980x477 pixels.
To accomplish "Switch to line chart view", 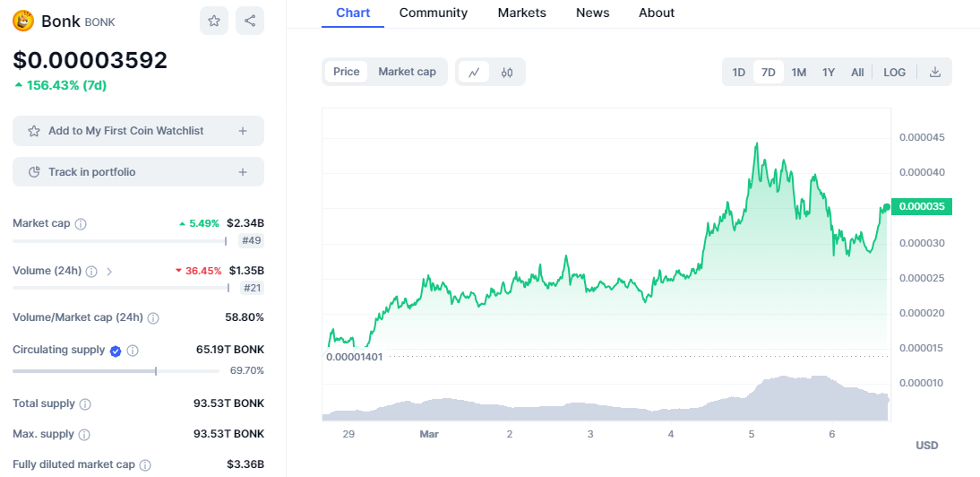I will pyautogui.click(x=474, y=72).
